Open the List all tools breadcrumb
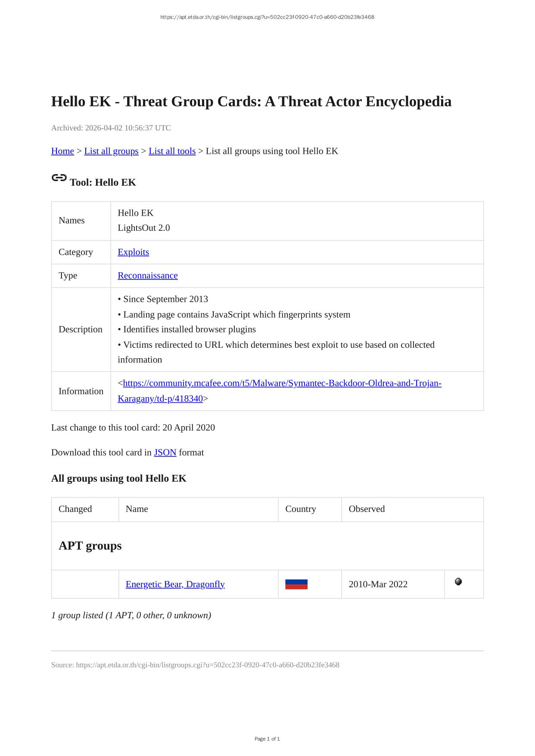Screen dimensions: 535x756 172,151
